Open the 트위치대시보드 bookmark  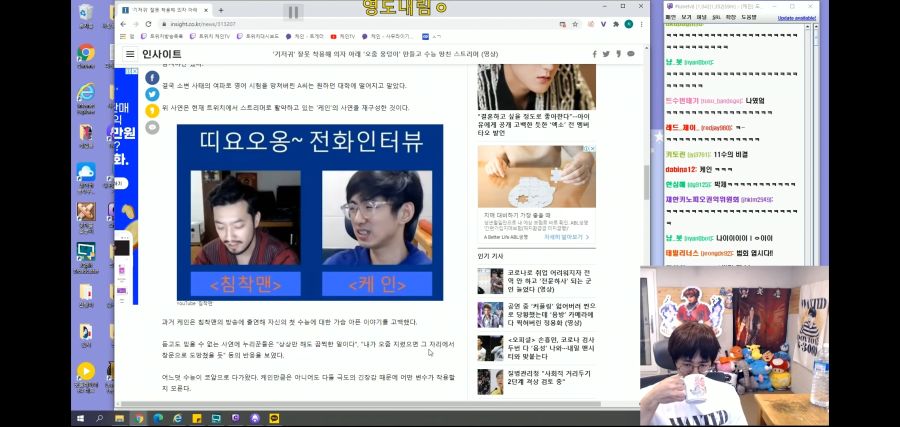pos(258,36)
